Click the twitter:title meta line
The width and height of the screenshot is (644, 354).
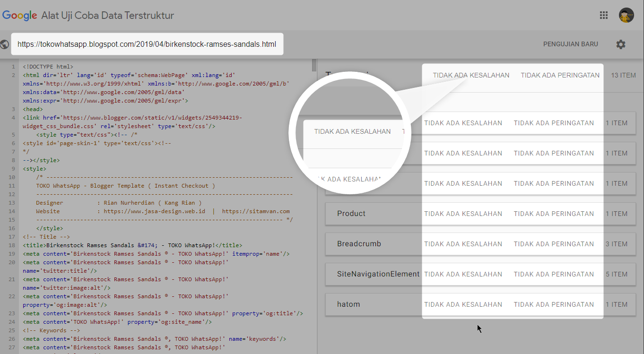coord(126,267)
